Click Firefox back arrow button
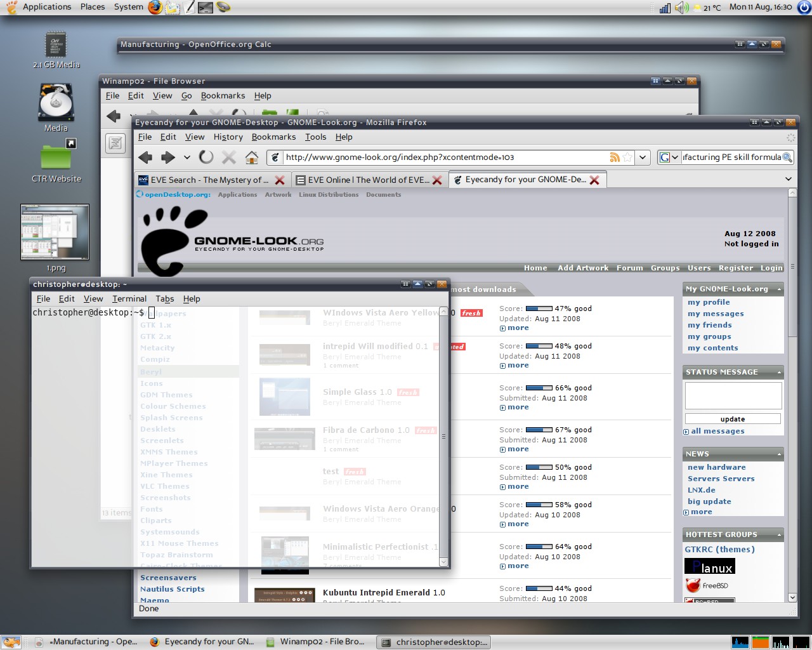The height and width of the screenshot is (650, 812). tap(145, 157)
